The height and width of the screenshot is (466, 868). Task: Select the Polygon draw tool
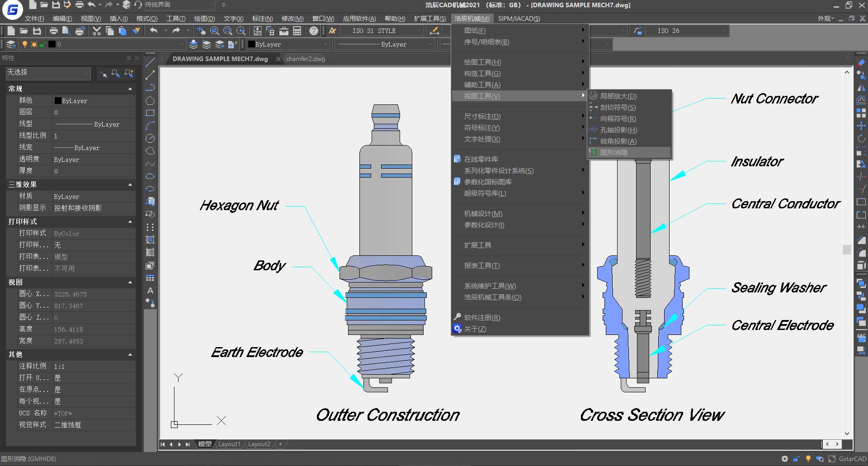tap(150, 100)
